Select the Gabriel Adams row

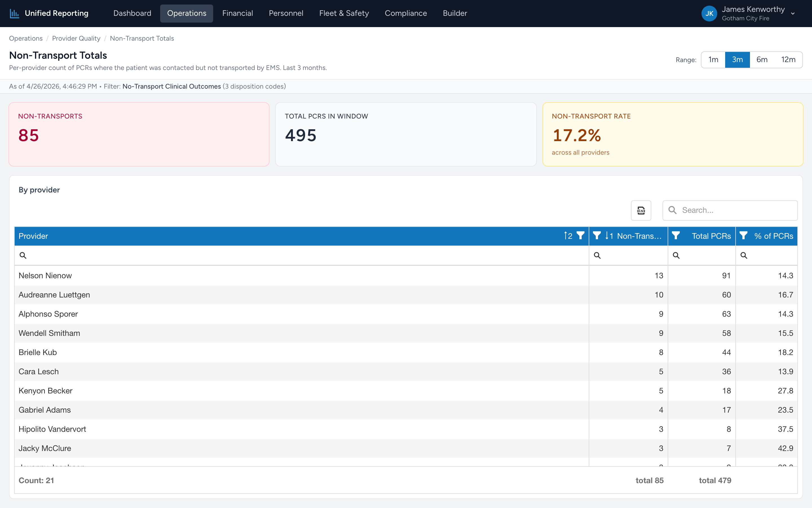406,410
